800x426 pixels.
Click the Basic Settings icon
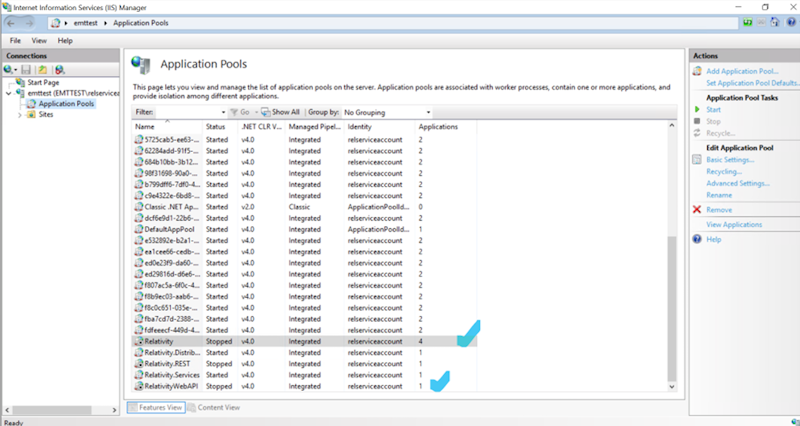[697, 160]
